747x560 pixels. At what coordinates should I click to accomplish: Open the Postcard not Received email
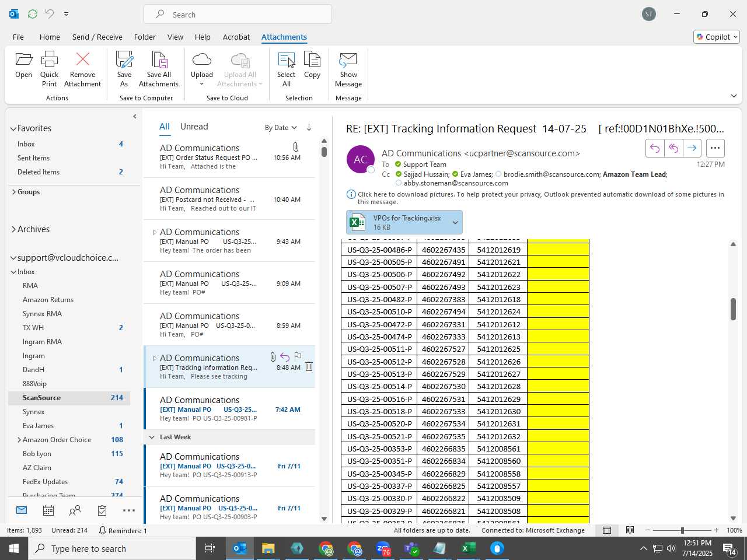tap(229, 199)
